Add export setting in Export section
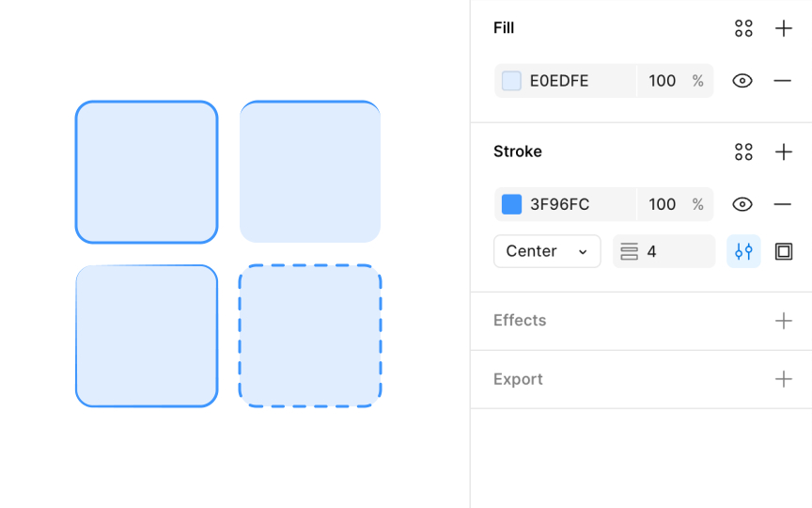Screen dimensions: 812x508 pos(784,379)
